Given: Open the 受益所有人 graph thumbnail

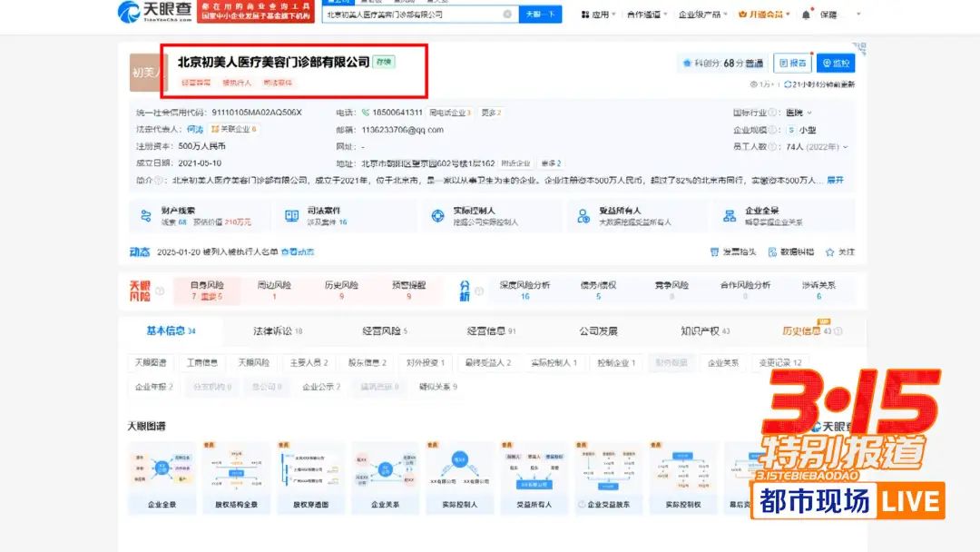Looking at the screenshot, I should tap(534, 478).
